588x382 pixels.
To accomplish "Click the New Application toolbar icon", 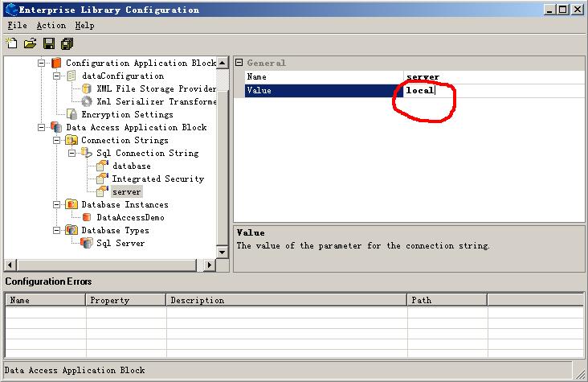I will click(x=11, y=43).
